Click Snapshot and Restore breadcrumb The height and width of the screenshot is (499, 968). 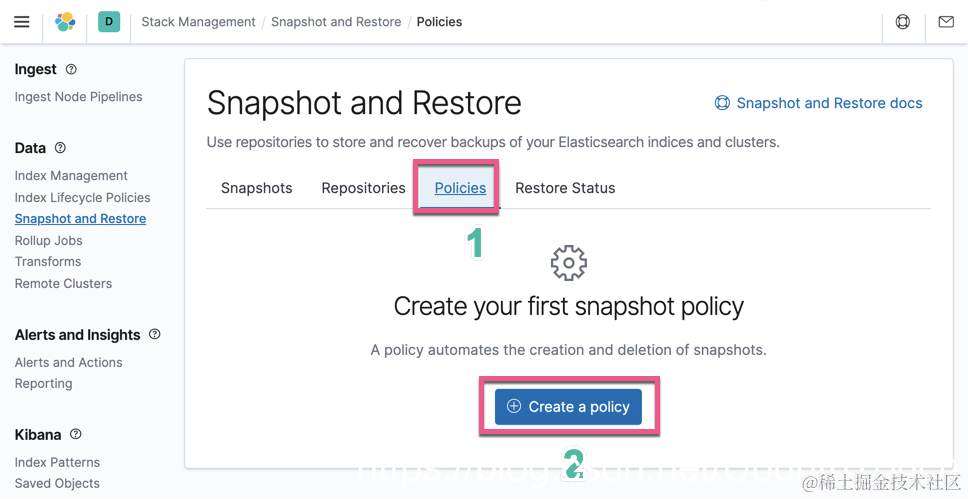pyautogui.click(x=336, y=22)
